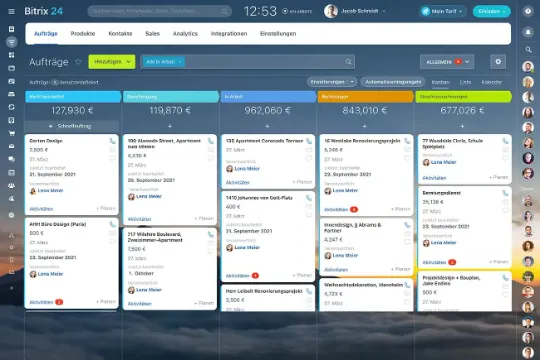
Task: Open the hamburger menu icon
Action: [11, 11]
